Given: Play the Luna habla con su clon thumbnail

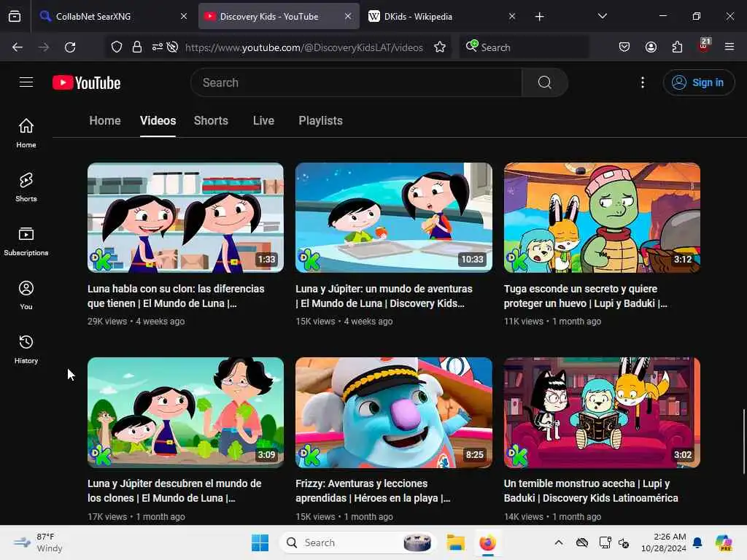Looking at the screenshot, I should tap(185, 217).
